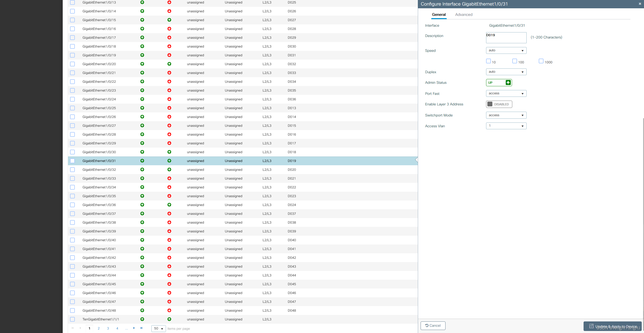Image resolution: width=644 pixels, height=333 pixels.
Task: Click admin status icon for GigabitEthernet1/0/13
Action: (x=142, y=2)
